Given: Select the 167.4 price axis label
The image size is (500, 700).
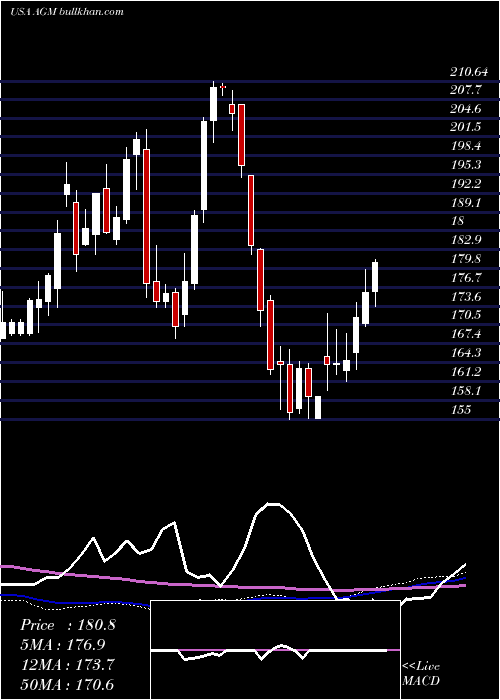Looking at the screenshot, I should pos(466,334).
